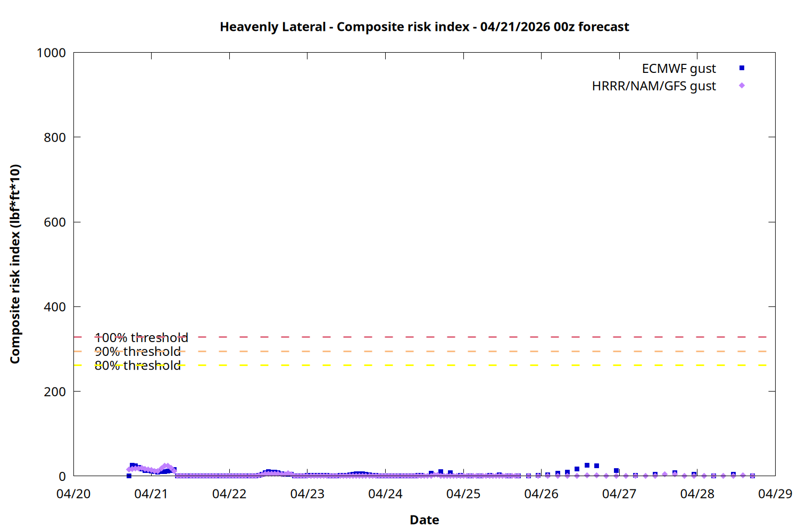The image size is (798, 532).
Task: Click the blue square ECMWF gust legend marker
Action: point(742,68)
